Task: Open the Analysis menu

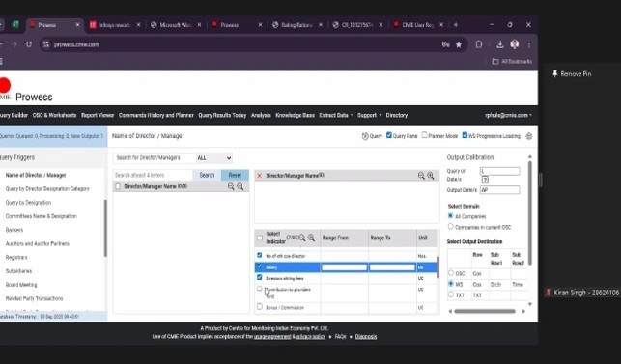Action: click(x=261, y=115)
